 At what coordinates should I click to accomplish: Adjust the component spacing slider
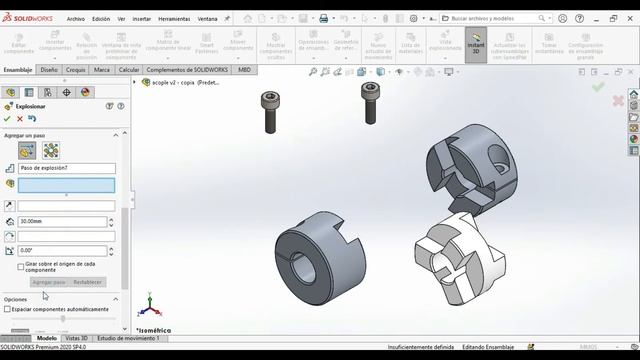63,318
